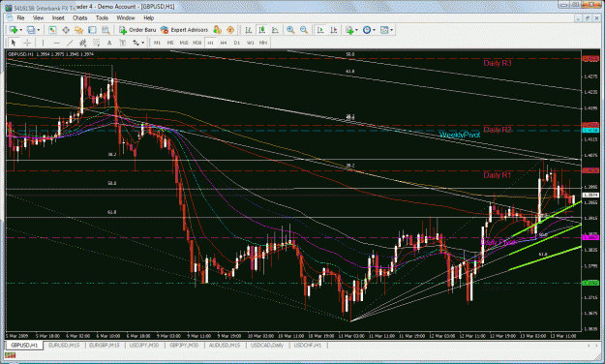Select the arrows drawing tool
Viewport: 605px width, 364px height.
click(x=136, y=43)
